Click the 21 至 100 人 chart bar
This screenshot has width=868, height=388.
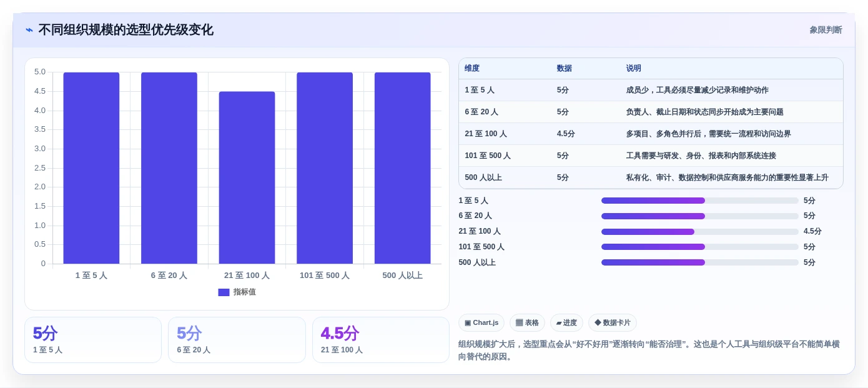tap(247, 177)
